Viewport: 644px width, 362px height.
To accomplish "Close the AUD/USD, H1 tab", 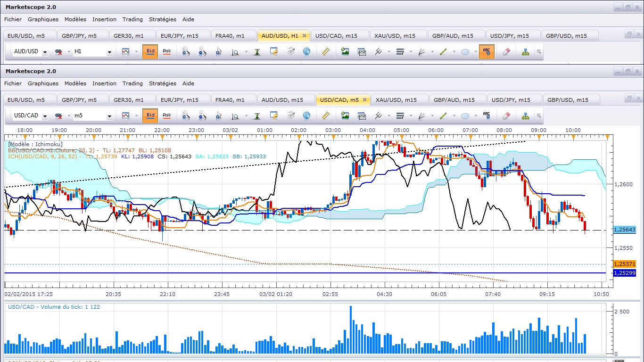I will [x=305, y=36].
